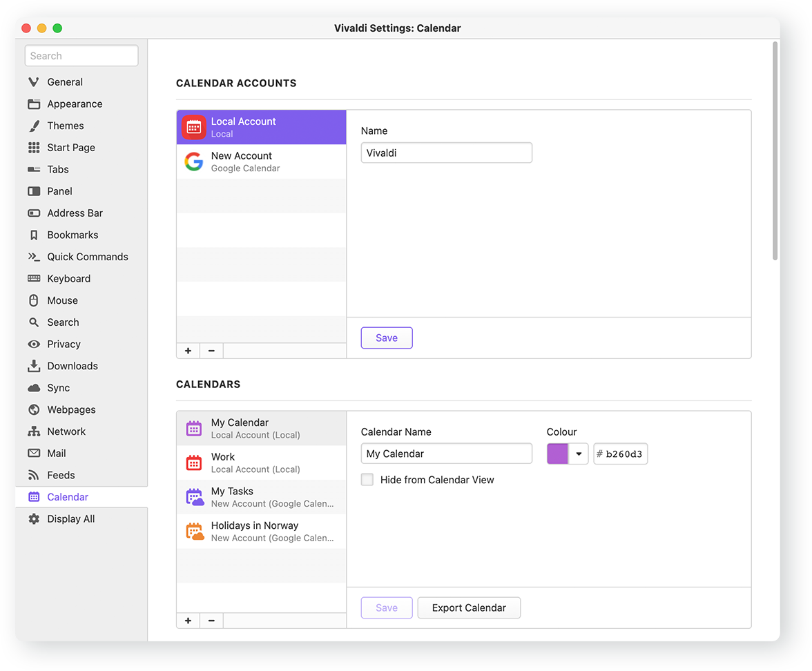The height and width of the screenshot is (671, 812).
Task: Click the Search magnifier icon in sidebar
Action: (34, 322)
